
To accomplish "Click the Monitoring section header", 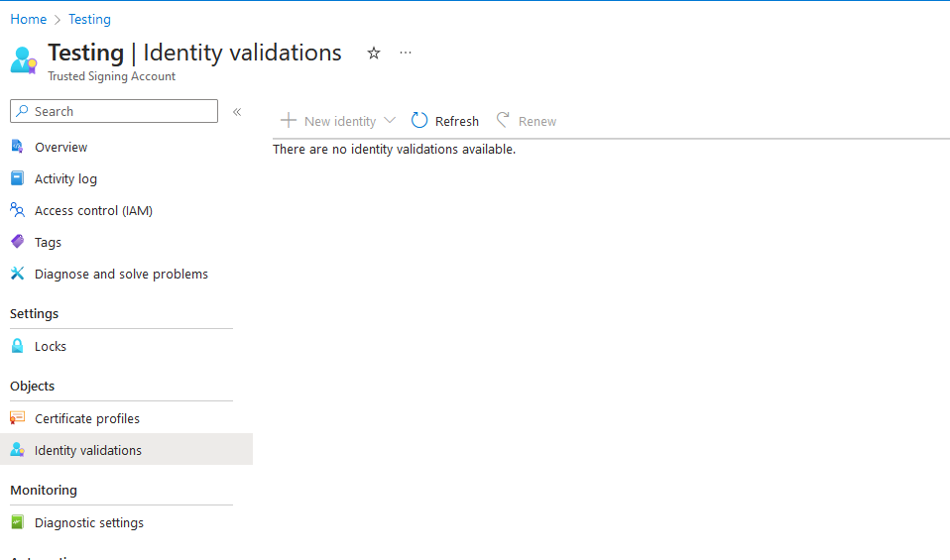I will (x=44, y=490).
